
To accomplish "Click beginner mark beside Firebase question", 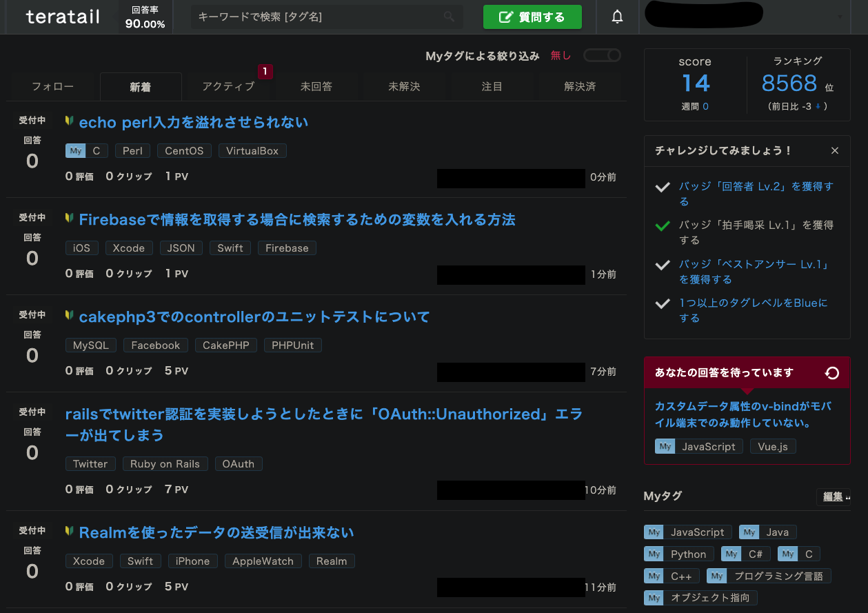I will coord(70,218).
